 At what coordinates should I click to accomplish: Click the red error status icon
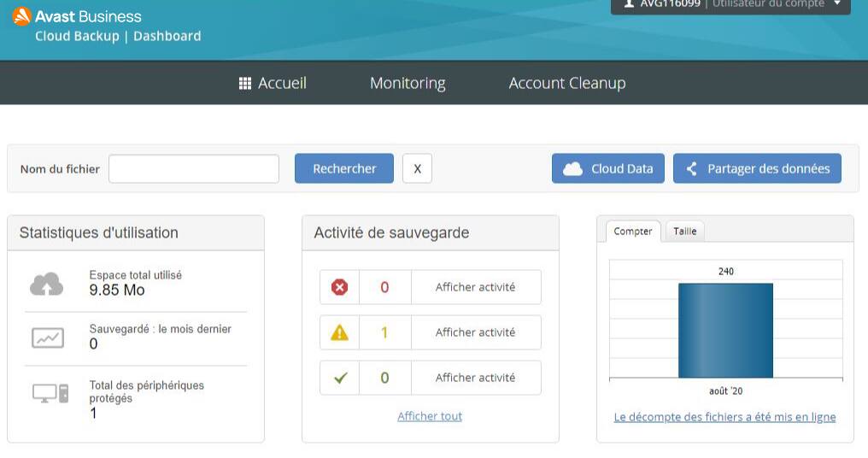(x=339, y=287)
